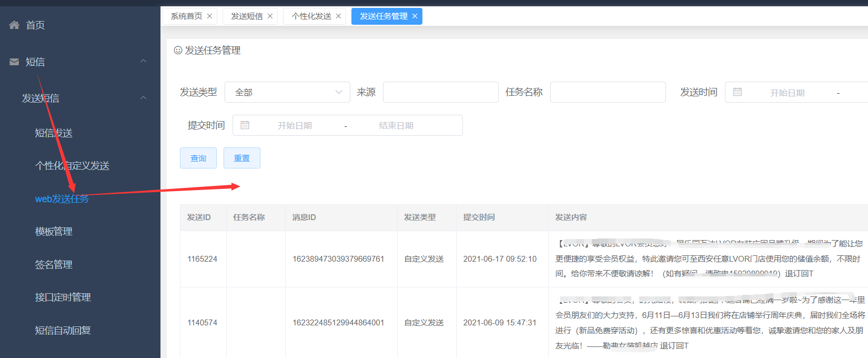The height and width of the screenshot is (358, 868).
Task: Click the 查询 button
Action: 198,158
